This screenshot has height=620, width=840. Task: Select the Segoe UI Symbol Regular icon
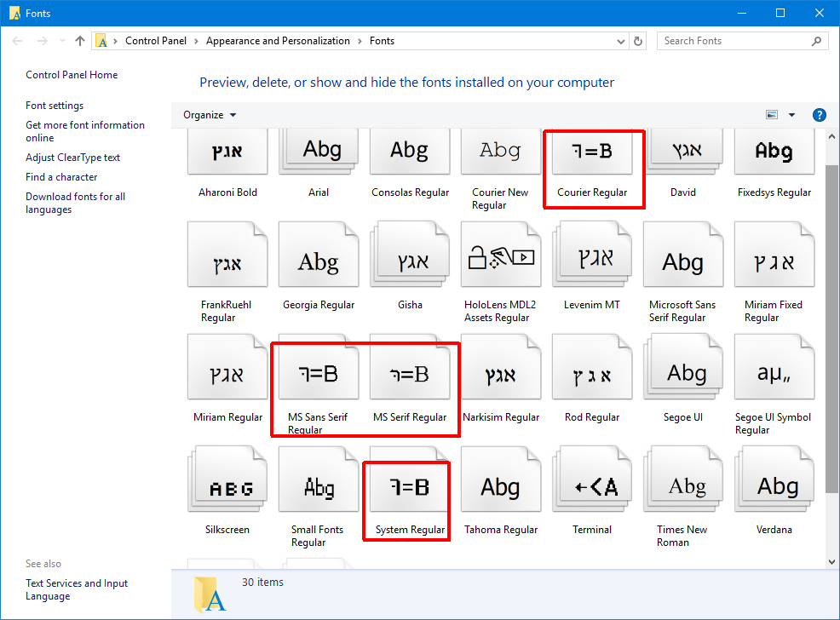[774, 367]
